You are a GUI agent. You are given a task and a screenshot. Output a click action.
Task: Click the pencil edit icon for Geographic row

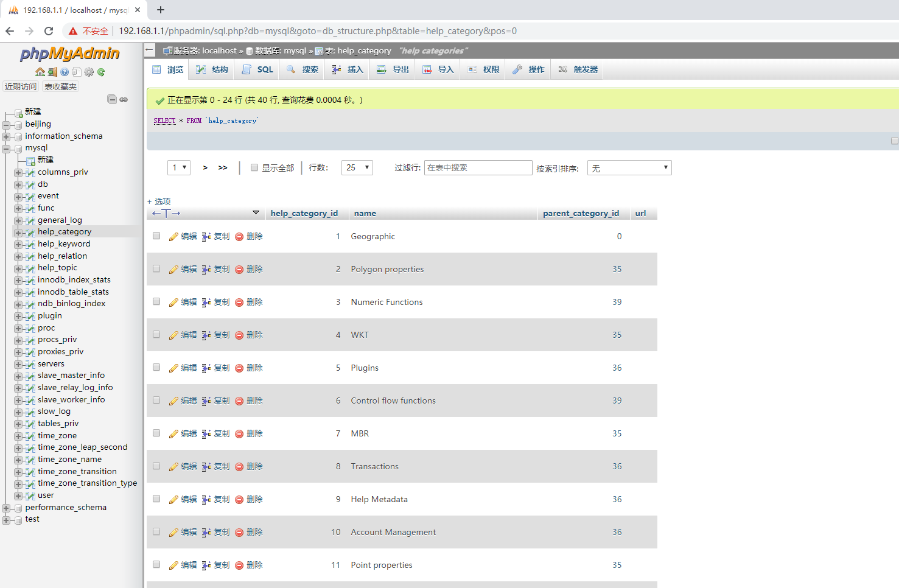pyautogui.click(x=173, y=237)
